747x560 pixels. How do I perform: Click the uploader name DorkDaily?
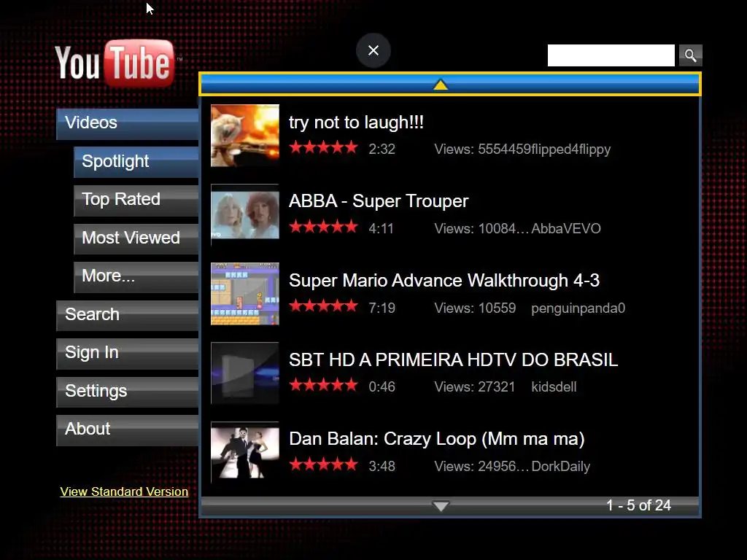pyautogui.click(x=561, y=466)
